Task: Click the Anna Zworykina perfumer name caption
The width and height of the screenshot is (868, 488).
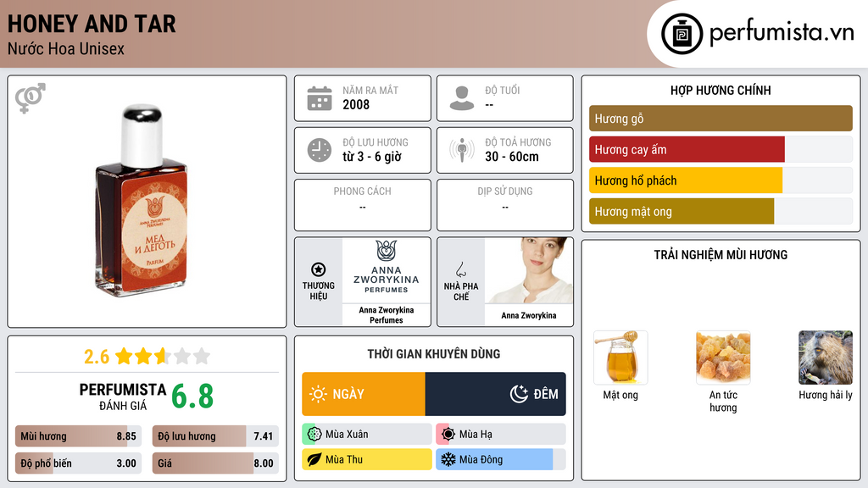Action: tap(529, 315)
